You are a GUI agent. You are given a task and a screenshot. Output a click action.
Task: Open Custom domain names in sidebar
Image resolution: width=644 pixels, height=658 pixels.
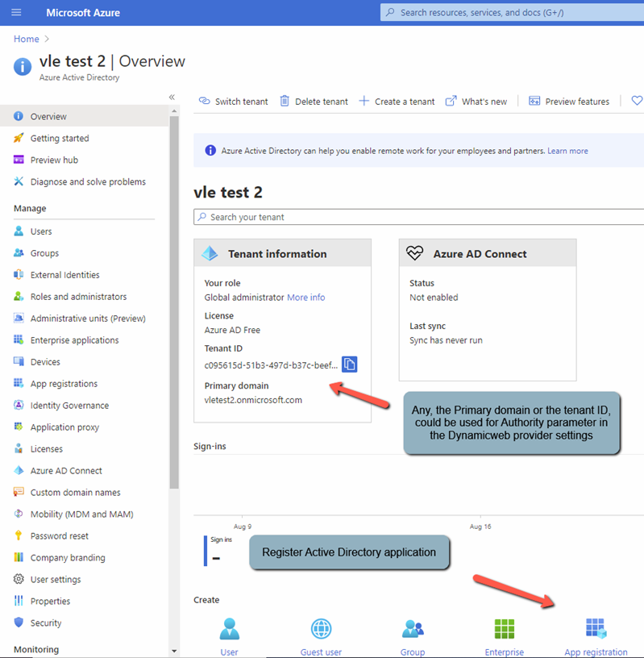pos(75,493)
